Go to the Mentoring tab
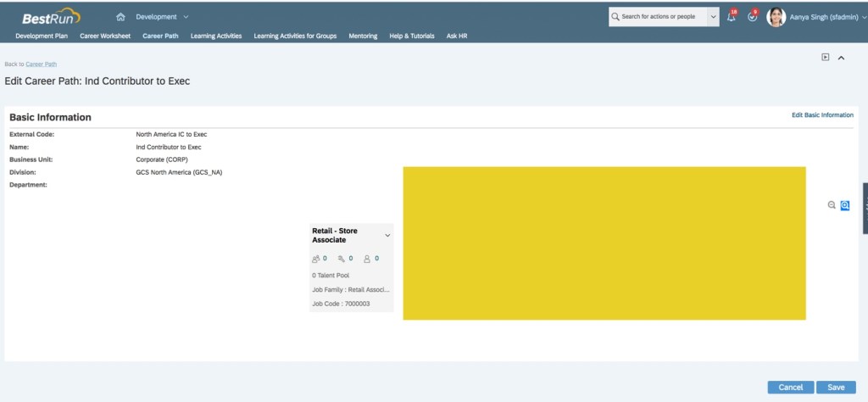 pos(363,36)
